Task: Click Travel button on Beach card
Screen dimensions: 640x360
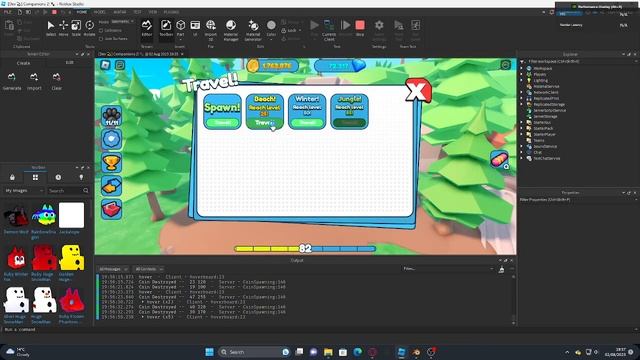Action: coord(264,122)
